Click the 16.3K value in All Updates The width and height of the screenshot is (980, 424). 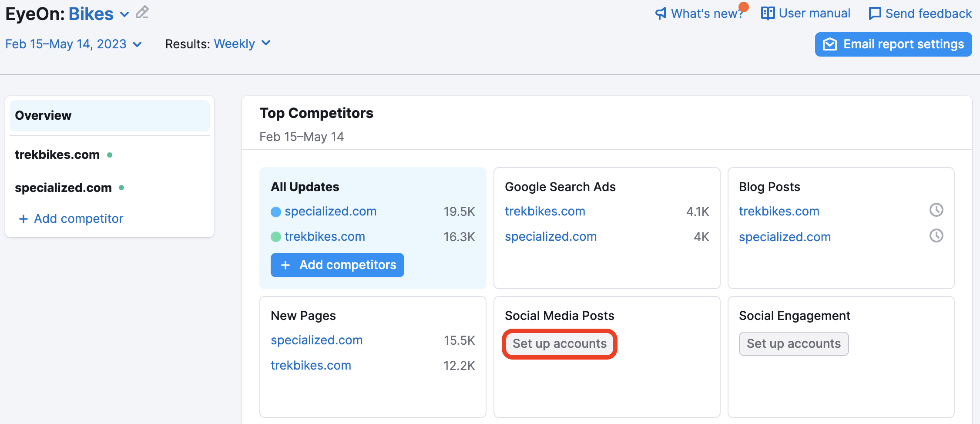coord(459,237)
